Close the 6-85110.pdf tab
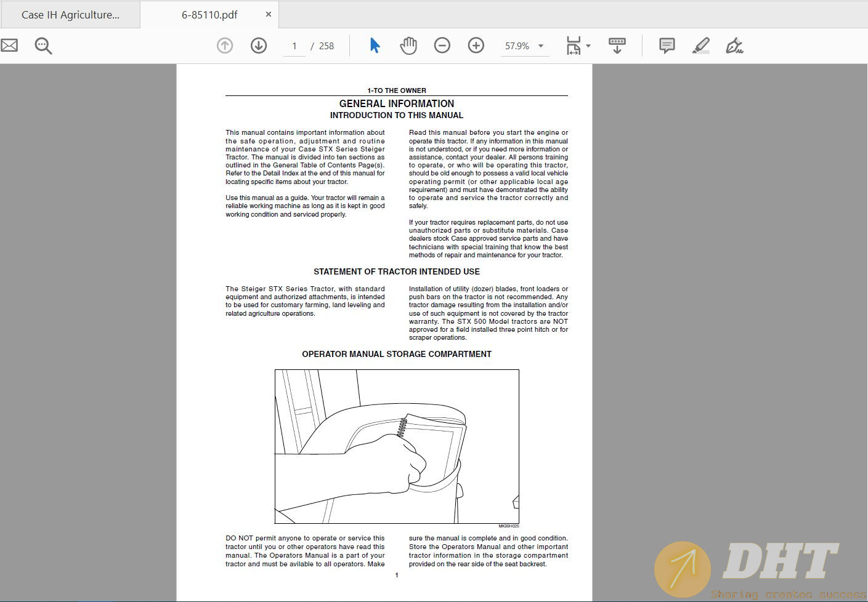 [269, 14]
